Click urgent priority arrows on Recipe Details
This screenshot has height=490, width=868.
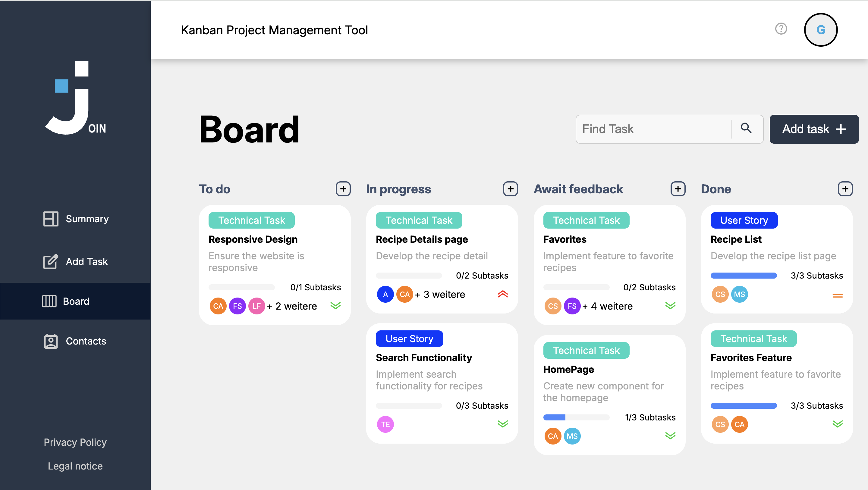pos(502,294)
